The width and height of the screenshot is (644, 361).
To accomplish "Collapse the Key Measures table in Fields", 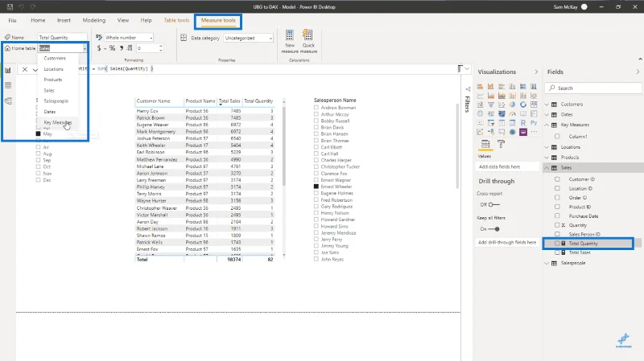I will click(547, 125).
